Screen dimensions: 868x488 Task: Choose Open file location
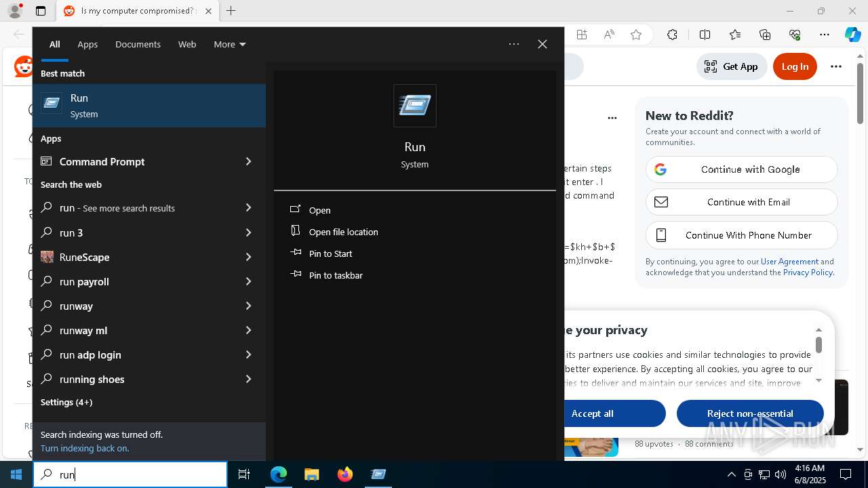click(x=343, y=232)
